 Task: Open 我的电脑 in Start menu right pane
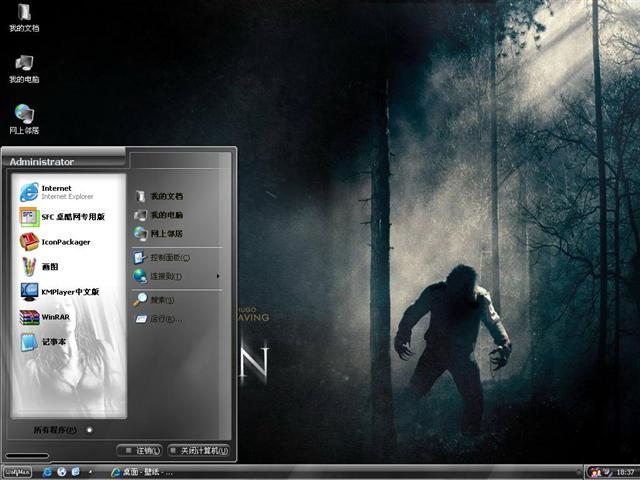[x=158, y=215]
